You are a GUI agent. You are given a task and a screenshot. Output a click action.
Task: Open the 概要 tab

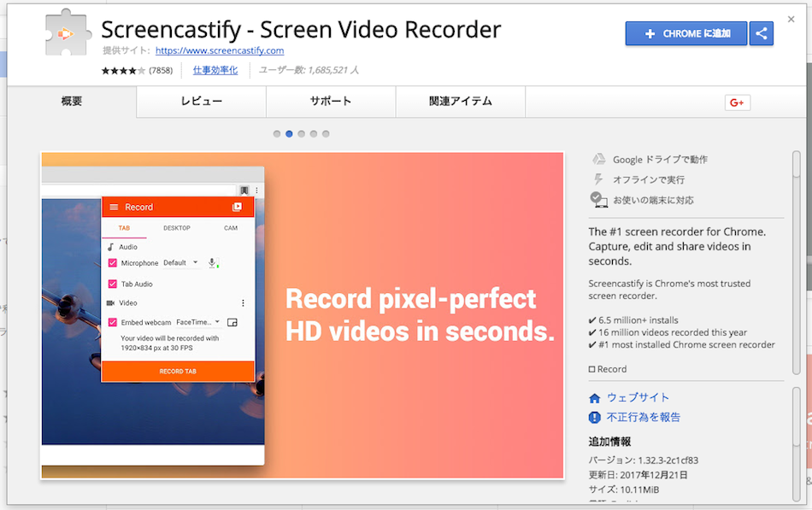(72, 102)
